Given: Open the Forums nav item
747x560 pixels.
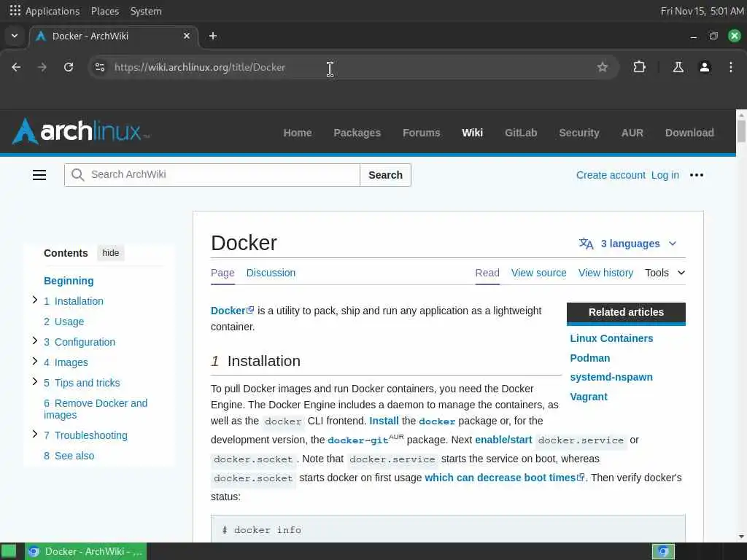Looking at the screenshot, I should (422, 133).
